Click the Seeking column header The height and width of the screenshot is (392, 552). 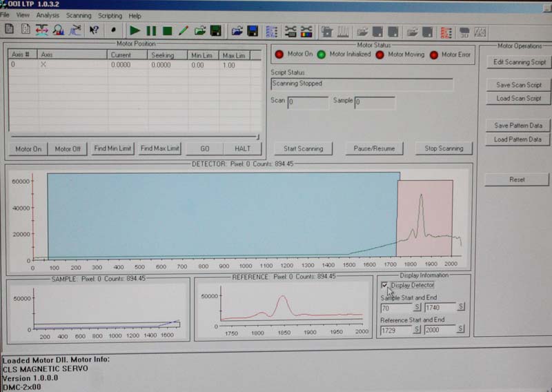167,55
